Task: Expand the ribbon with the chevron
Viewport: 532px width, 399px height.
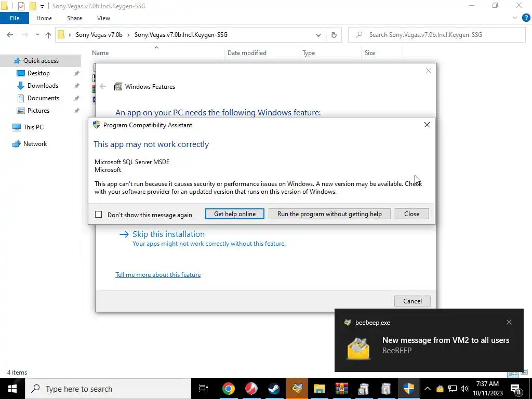Action: point(515,18)
